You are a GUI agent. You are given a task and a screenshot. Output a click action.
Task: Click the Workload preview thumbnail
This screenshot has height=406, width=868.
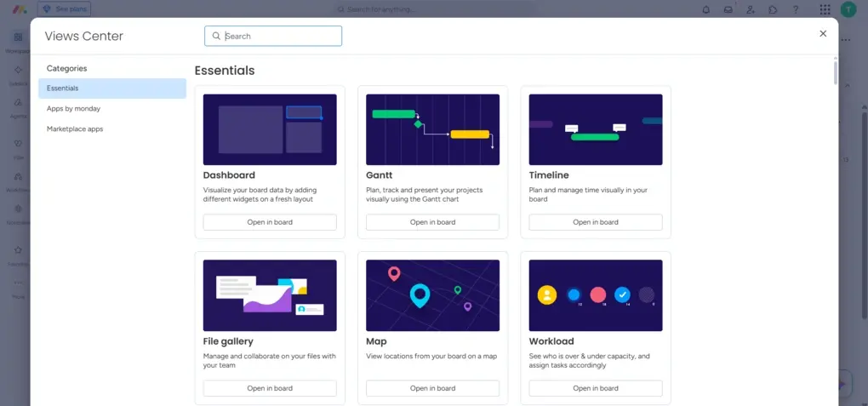pyautogui.click(x=596, y=296)
